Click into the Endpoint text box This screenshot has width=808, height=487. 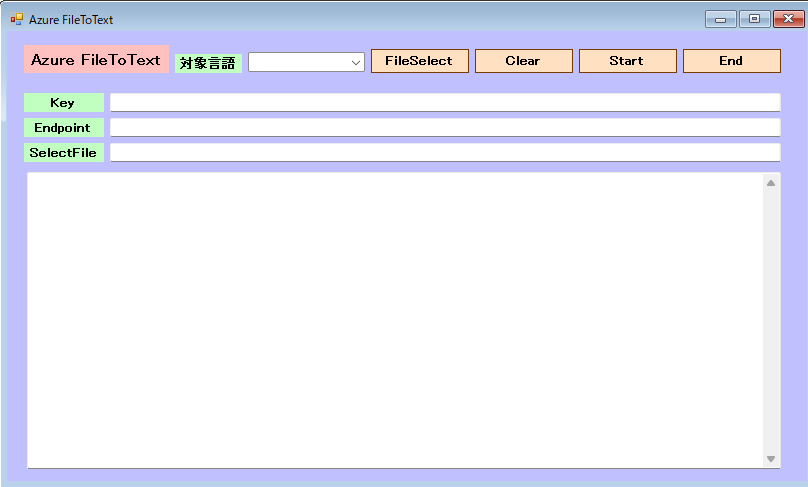[444, 127]
